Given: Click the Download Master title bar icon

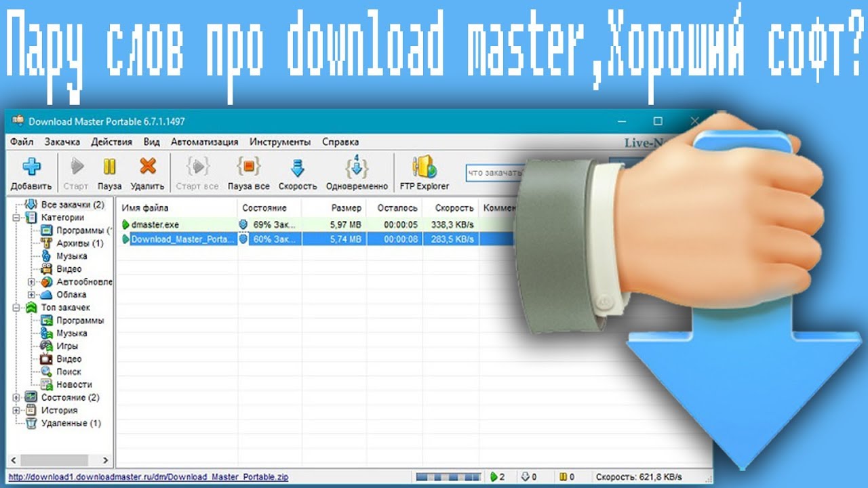Looking at the screenshot, I should tap(18, 121).
